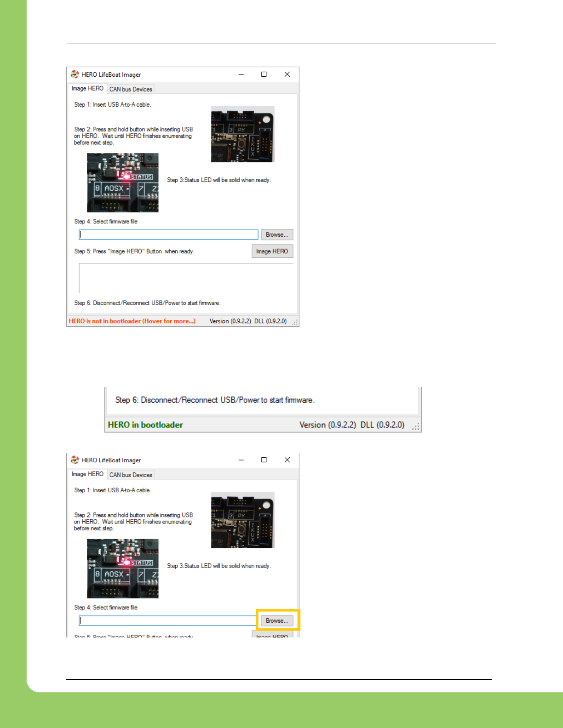Viewport: 563px width, 728px height.
Task: Click HERO LifeBoat app icon in top title bar
Action: pos(75,74)
